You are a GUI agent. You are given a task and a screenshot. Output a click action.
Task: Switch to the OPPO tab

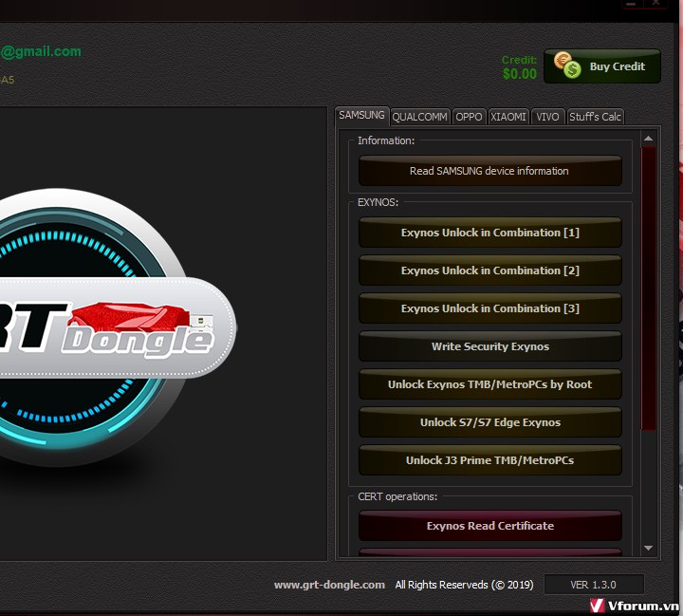[x=469, y=117]
